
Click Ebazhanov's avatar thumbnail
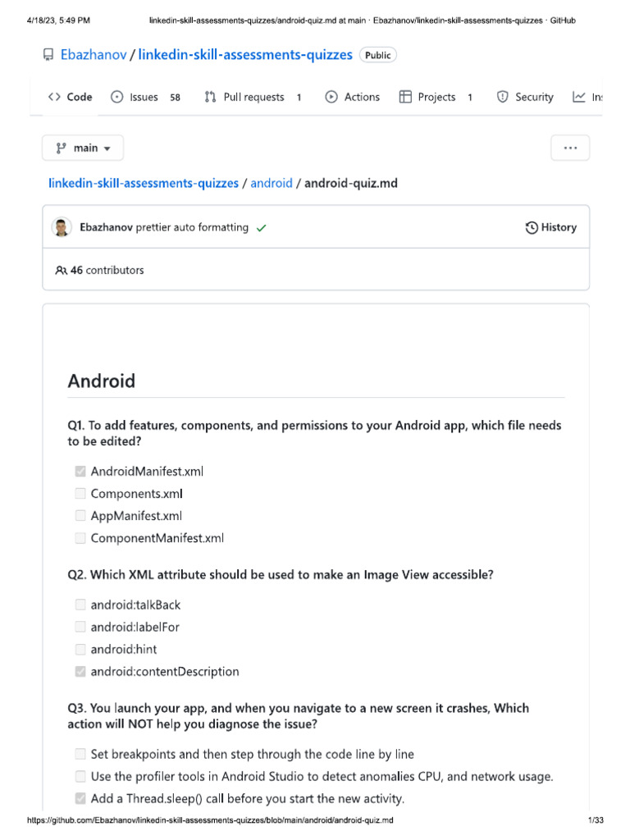[x=62, y=227]
